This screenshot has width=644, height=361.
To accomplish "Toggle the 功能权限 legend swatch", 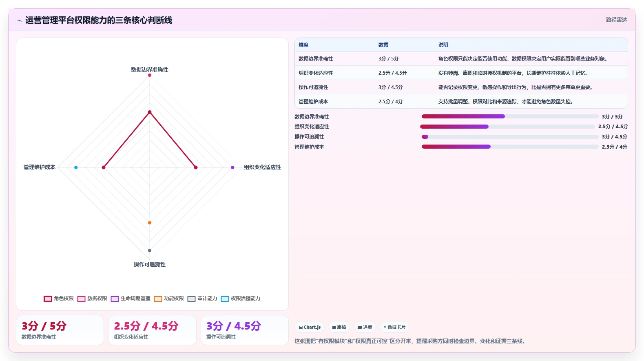I will (158, 299).
